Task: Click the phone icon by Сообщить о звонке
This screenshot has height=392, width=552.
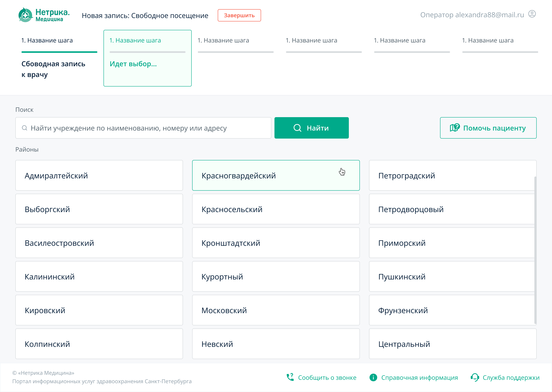Action: (x=290, y=377)
